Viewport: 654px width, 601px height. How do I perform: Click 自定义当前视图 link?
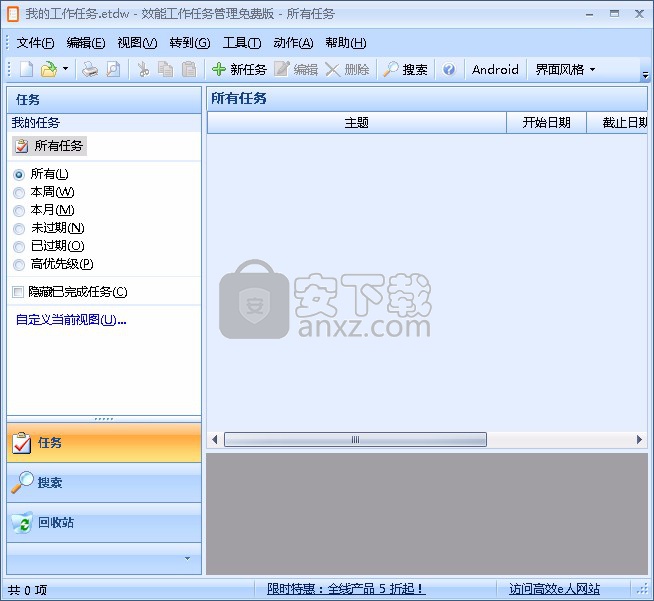(71, 320)
